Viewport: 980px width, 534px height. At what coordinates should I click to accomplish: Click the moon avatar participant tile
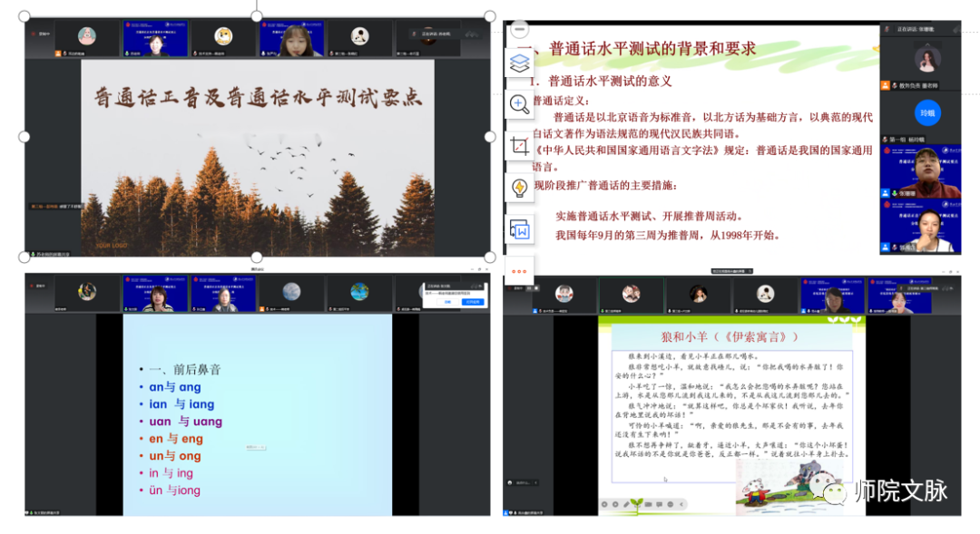291,292
